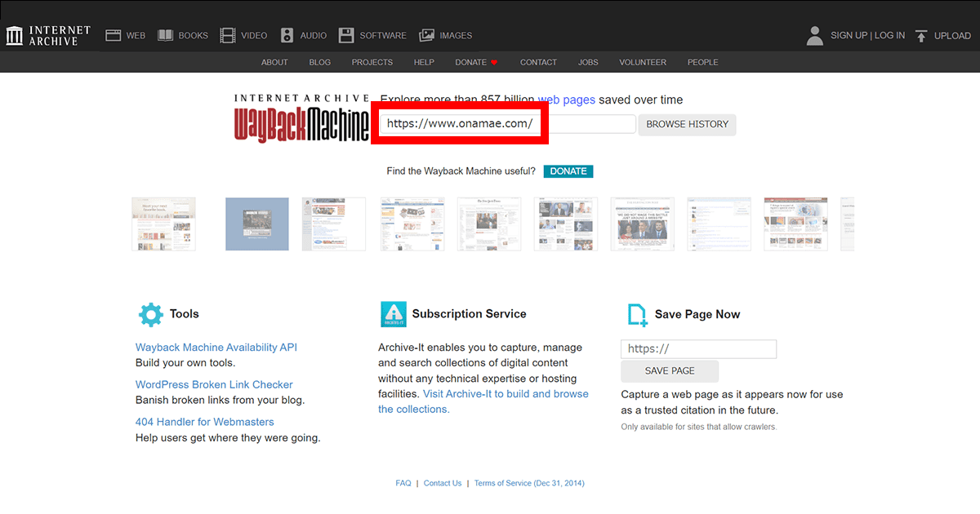Screen dimensions: 980x514
Task: Open the FAQ footer link
Action: (403, 483)
